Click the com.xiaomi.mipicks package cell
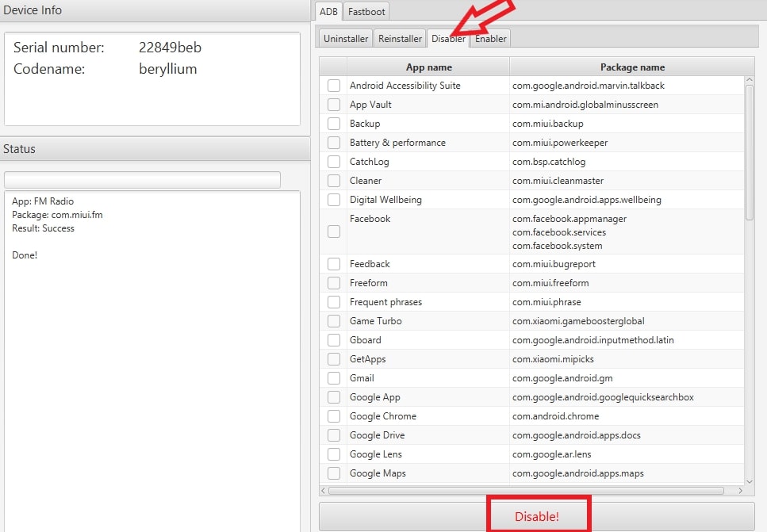The image size is (767, 532). [x=627, y=359]
